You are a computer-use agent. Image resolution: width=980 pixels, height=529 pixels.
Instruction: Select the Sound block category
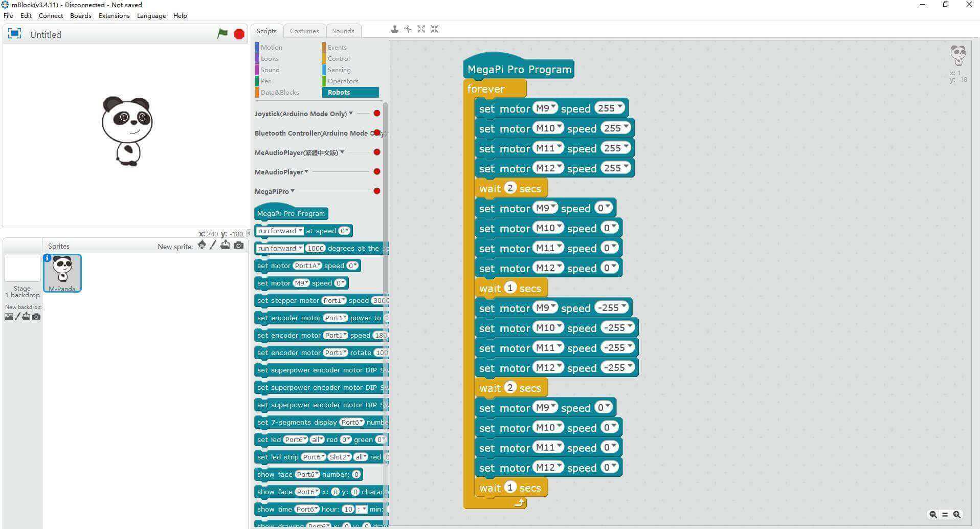pos(270,70)
